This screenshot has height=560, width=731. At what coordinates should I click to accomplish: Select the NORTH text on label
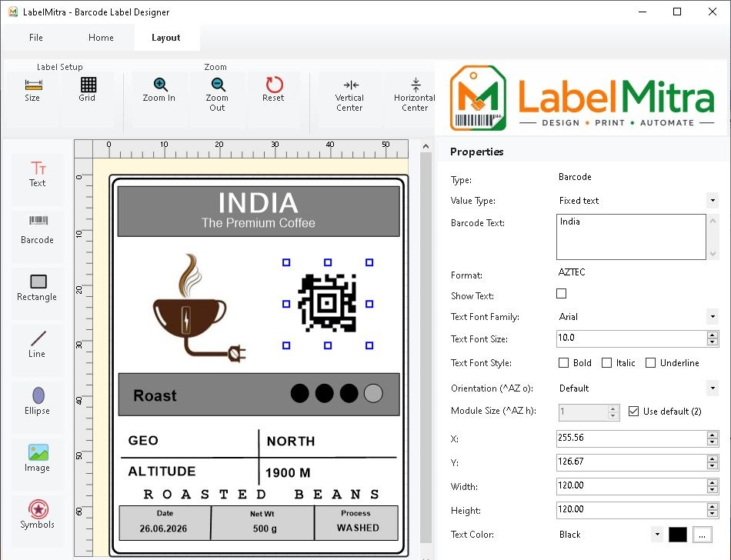[x=290, y=442]
